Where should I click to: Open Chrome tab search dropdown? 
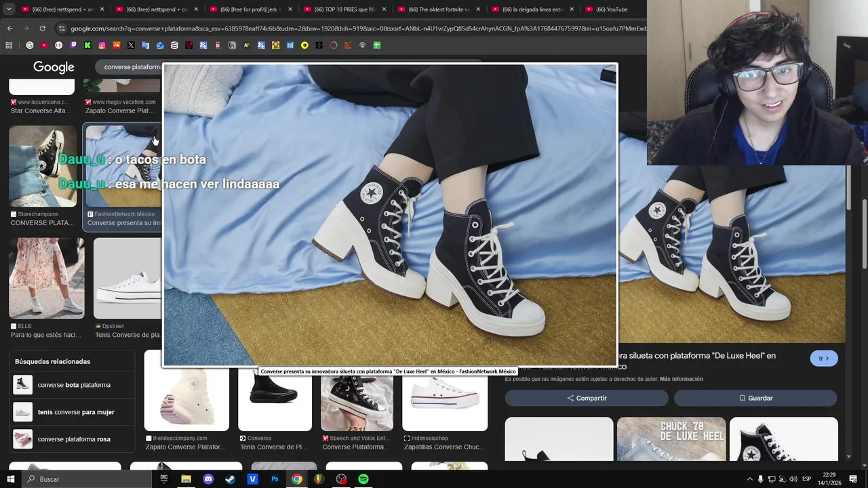[x=9, y=9]
